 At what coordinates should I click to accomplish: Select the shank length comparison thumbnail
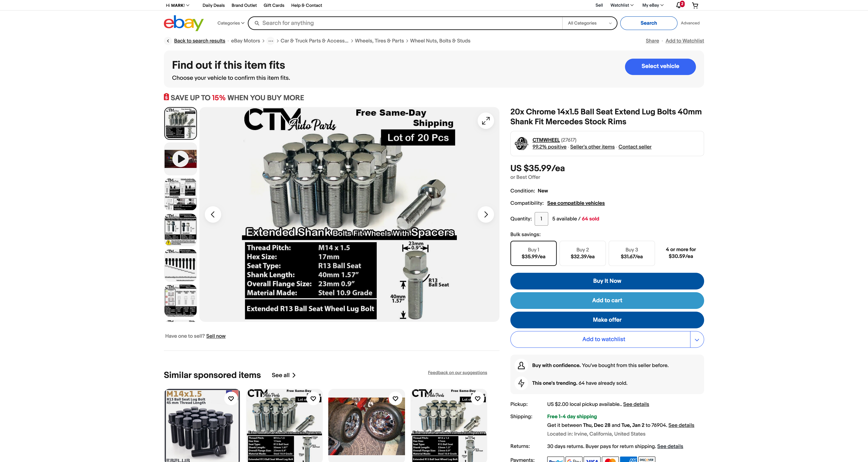[x=181, y=265]
